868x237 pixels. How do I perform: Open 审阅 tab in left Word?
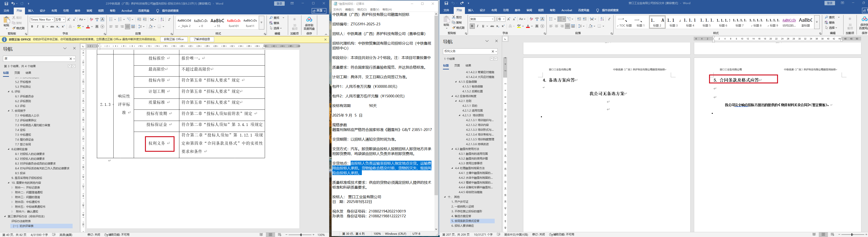[x=89, y=11]
